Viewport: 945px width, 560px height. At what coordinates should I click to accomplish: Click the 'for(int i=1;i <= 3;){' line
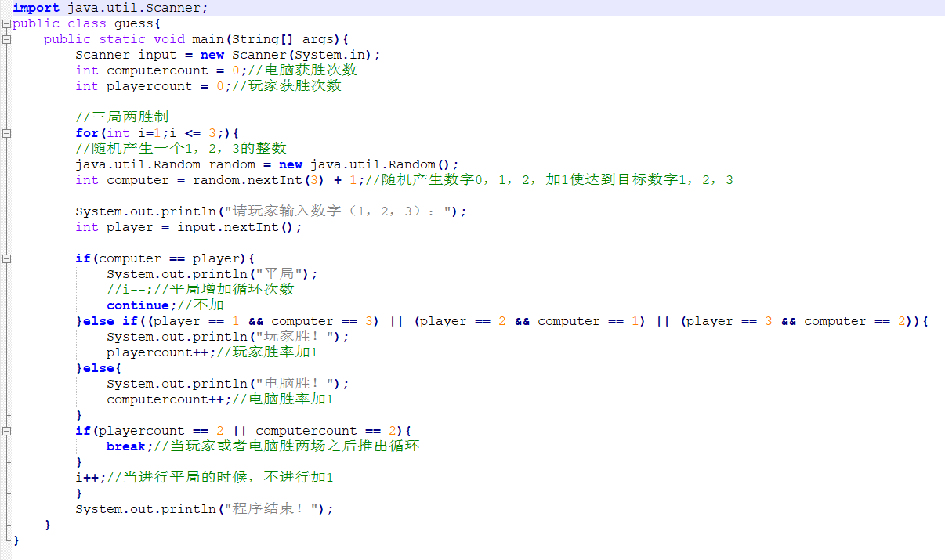[x=157, y=133]
